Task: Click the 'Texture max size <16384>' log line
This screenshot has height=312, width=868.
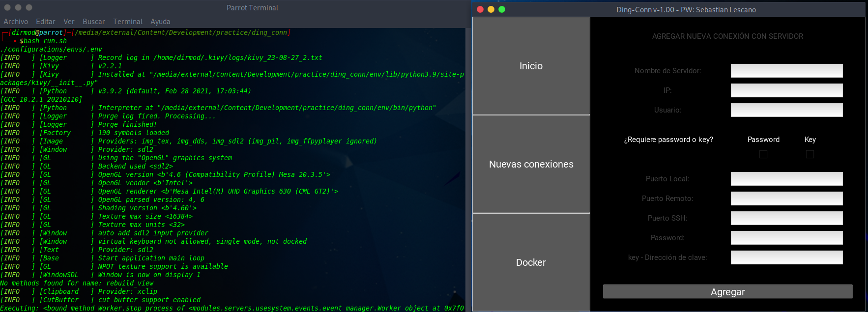Action: click(145, 217)
